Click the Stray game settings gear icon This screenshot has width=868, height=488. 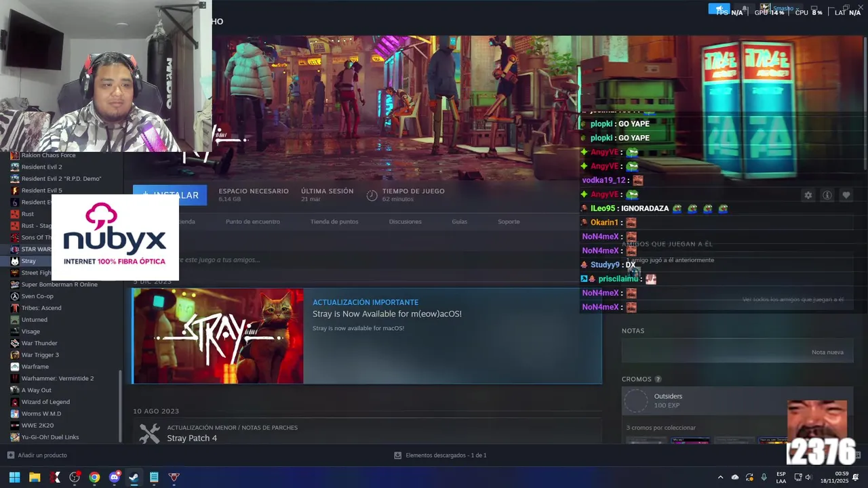(808, 195)
